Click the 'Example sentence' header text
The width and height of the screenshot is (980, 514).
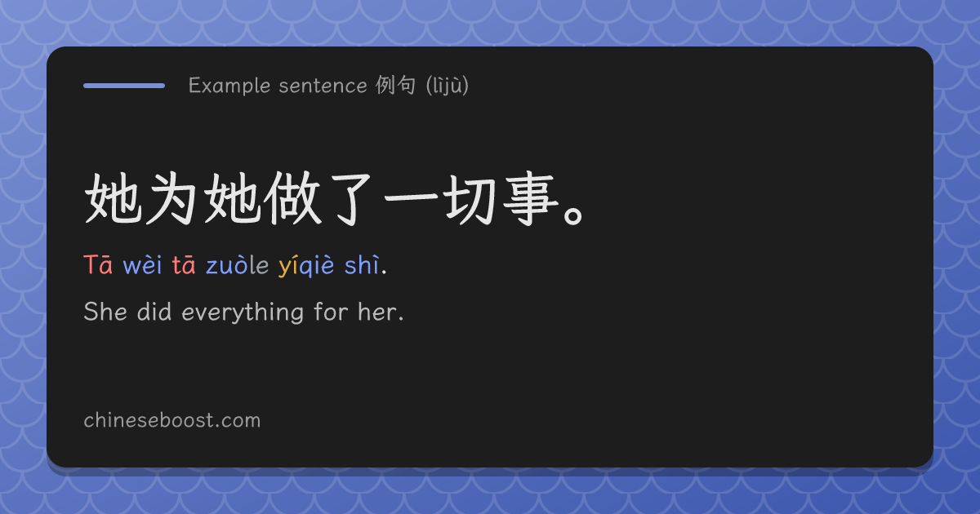(x=278, y=85)
